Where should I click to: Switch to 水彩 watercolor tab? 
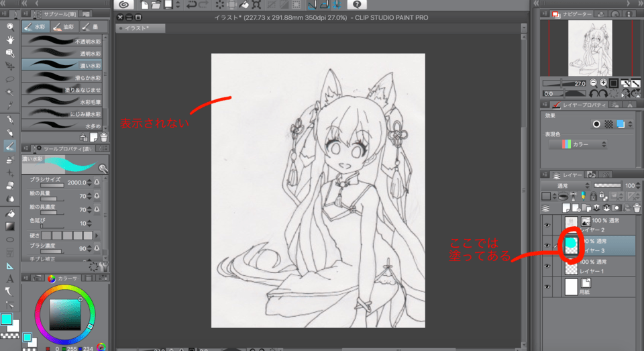(36, 27)
